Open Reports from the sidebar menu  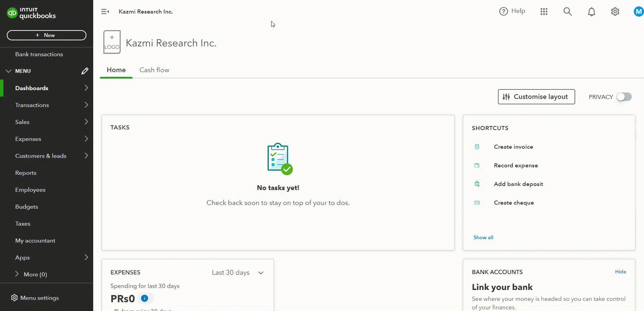(26, 173)
